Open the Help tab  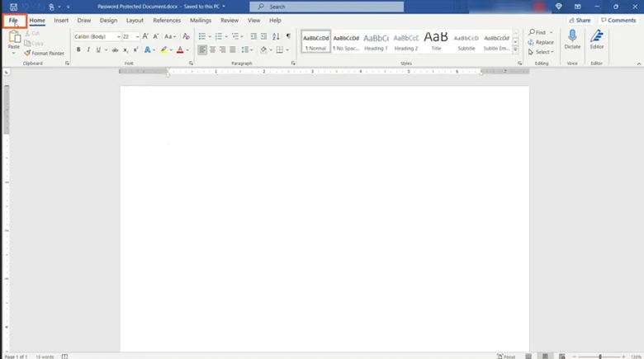(275, 21)
